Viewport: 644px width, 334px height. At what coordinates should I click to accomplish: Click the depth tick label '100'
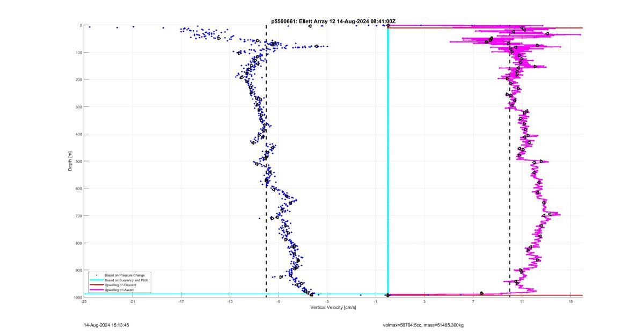pos(78,53)
